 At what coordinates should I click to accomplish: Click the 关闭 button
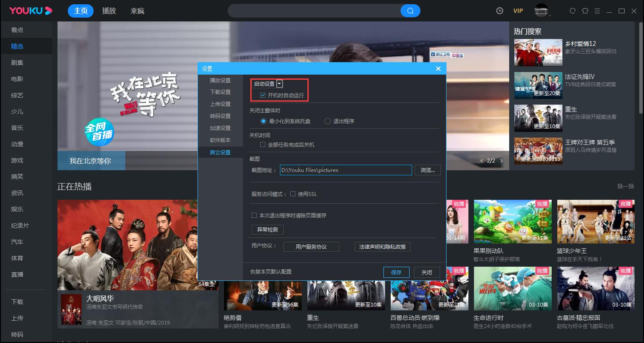(x=427, y=272)
